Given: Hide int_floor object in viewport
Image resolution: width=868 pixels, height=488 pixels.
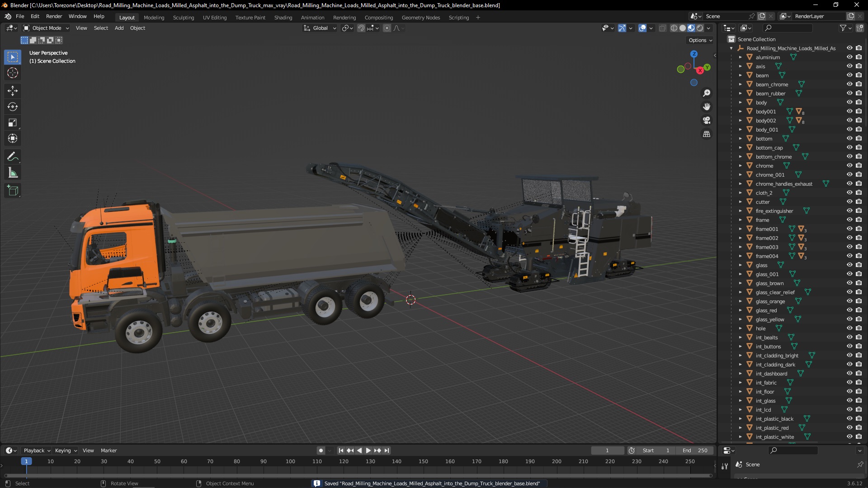Looking at the screenshot, I should [x=849, y=392].
